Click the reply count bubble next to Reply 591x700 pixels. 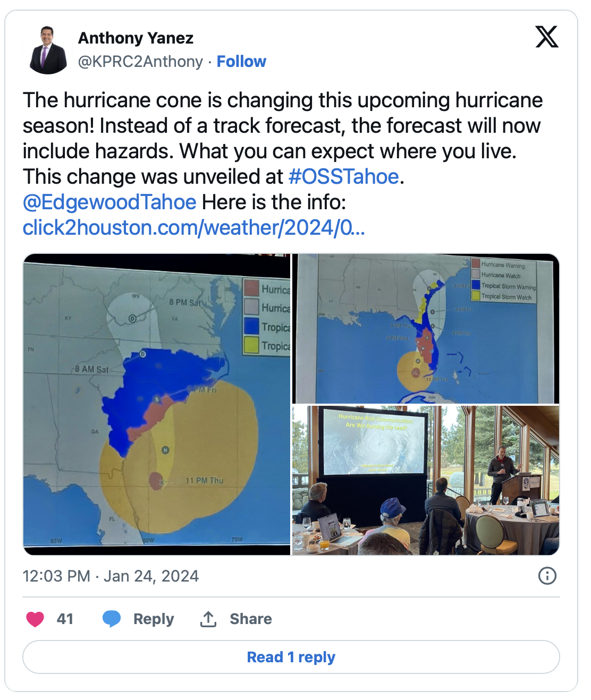click(x=112, y=618)
